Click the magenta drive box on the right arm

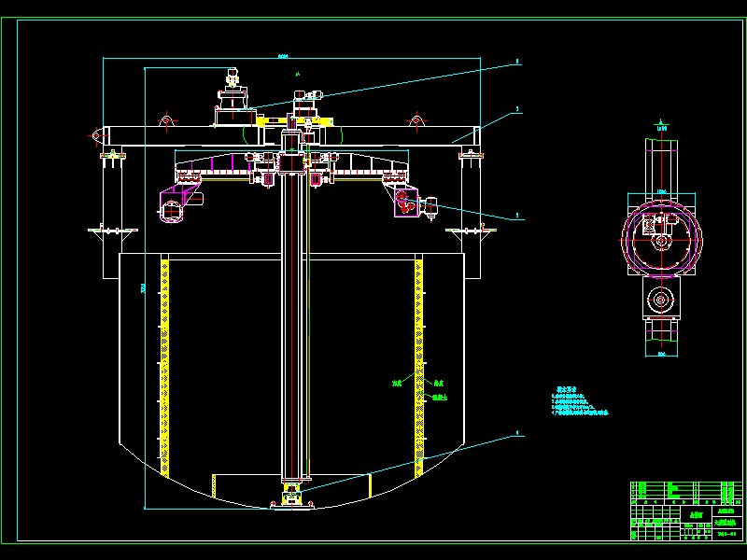click(406, 203)
